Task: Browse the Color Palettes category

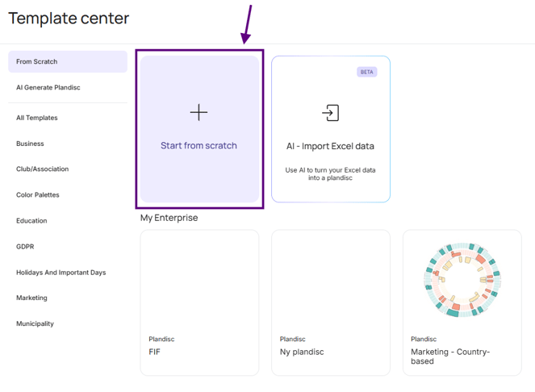Action: coord(38,195)
